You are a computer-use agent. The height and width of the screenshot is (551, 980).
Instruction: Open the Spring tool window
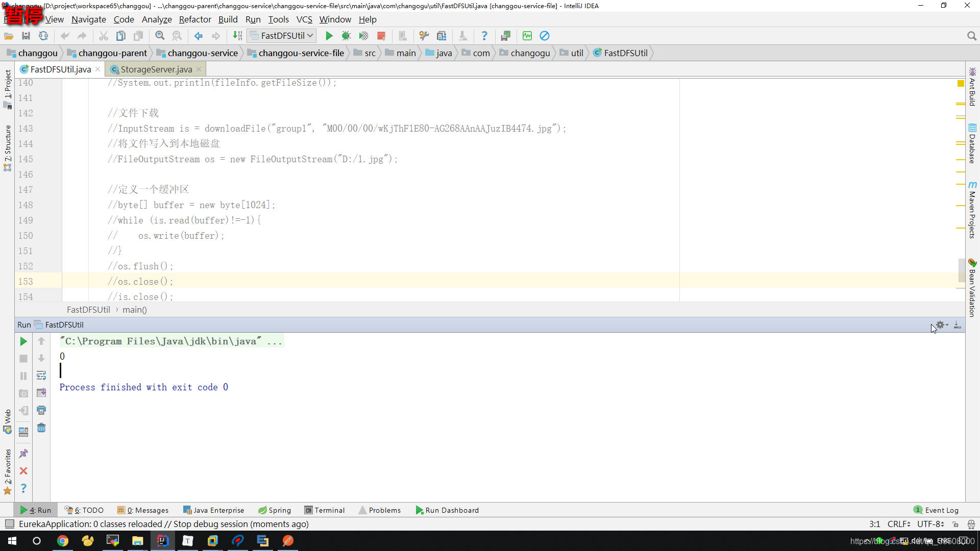[x=275, y=510]
